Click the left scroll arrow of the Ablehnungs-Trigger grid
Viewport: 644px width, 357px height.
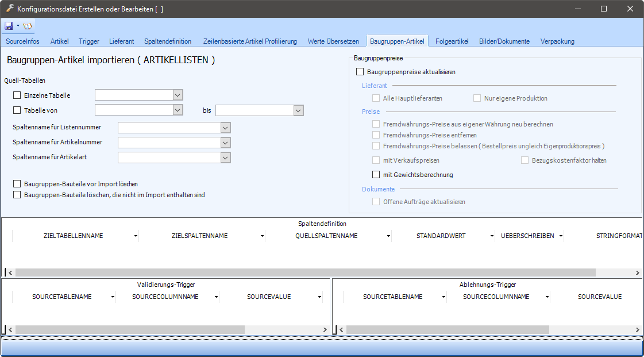[x=341, y=329]
